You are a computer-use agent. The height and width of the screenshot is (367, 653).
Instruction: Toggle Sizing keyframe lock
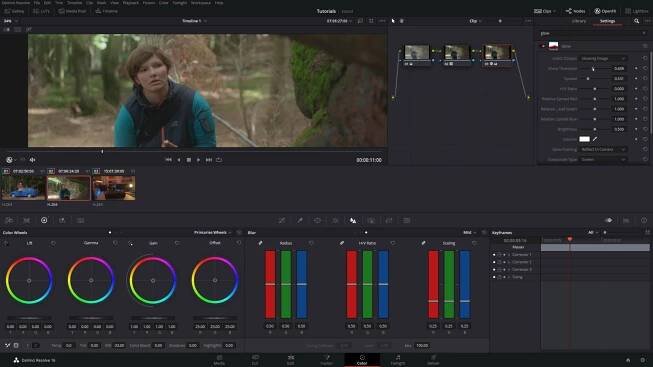click(x=499, y=277)
